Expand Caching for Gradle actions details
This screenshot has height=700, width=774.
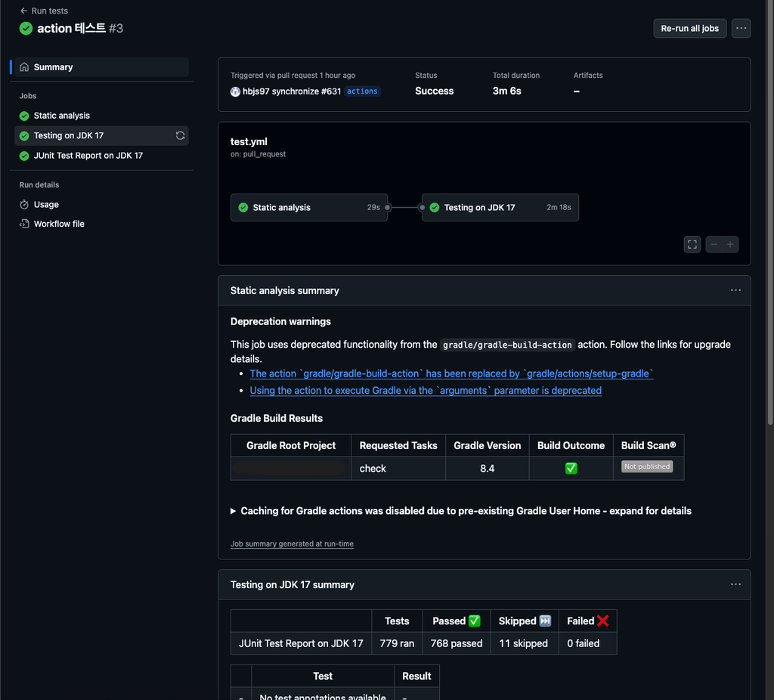click(x=461, y=511)
